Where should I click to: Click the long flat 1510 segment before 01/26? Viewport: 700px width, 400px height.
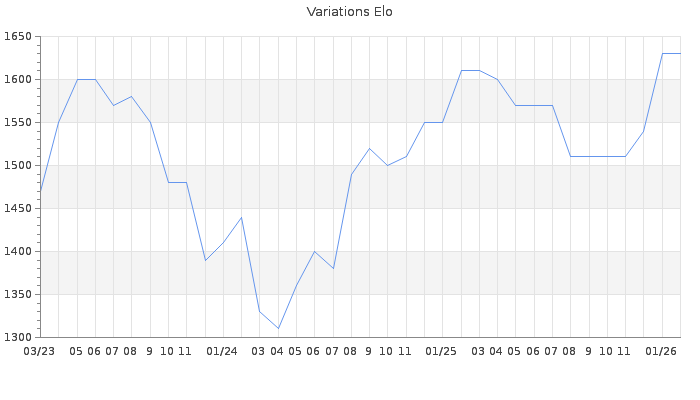tap(598, 156)
